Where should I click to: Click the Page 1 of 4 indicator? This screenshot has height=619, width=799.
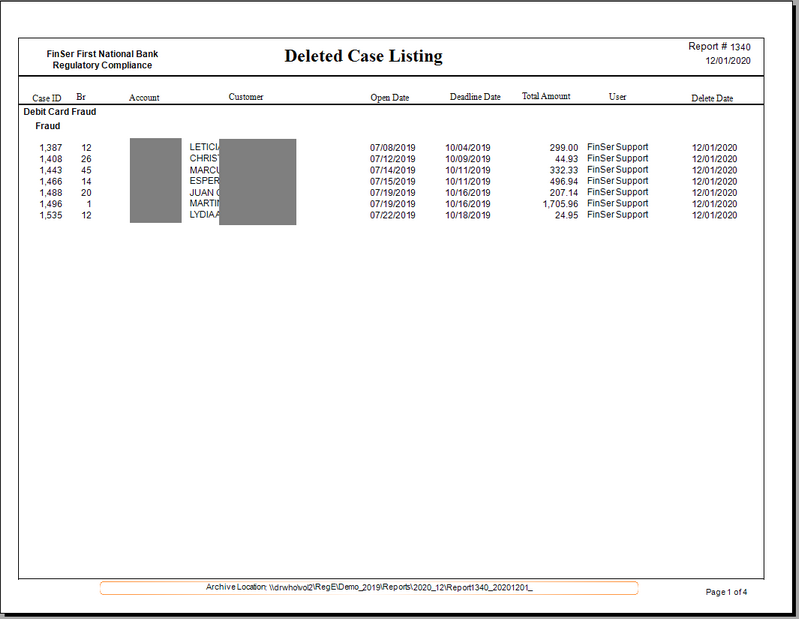[726, 592]
